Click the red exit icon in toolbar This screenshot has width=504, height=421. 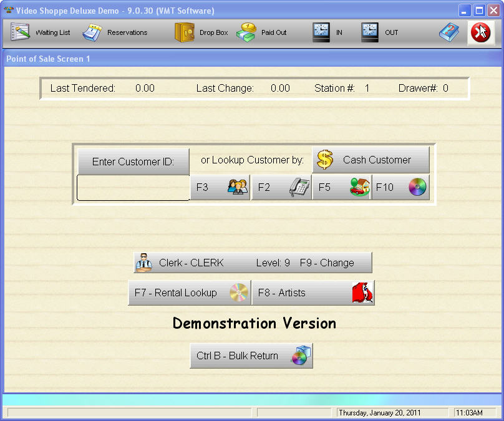click(480, 32)
